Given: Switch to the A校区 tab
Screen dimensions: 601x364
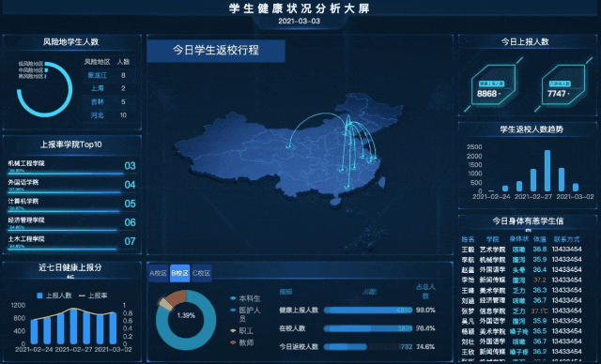Looking at the screenshot, I should [x=159, y=273].
